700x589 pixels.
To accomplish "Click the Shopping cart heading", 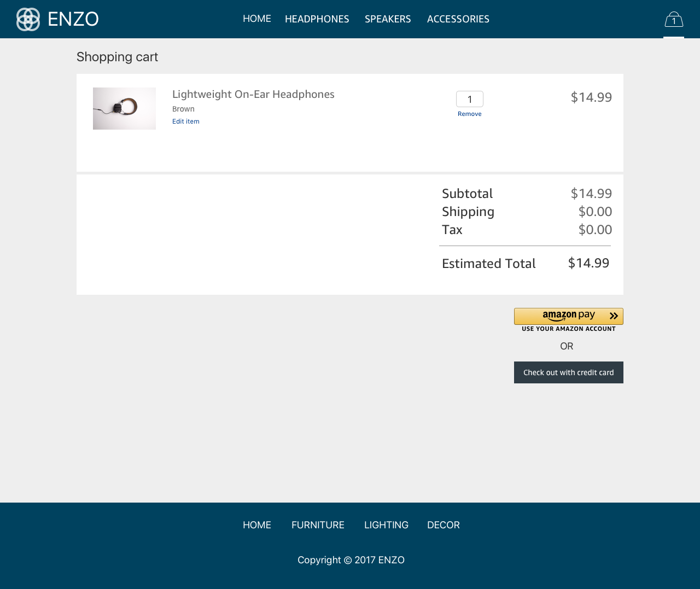I will (117, 57).
